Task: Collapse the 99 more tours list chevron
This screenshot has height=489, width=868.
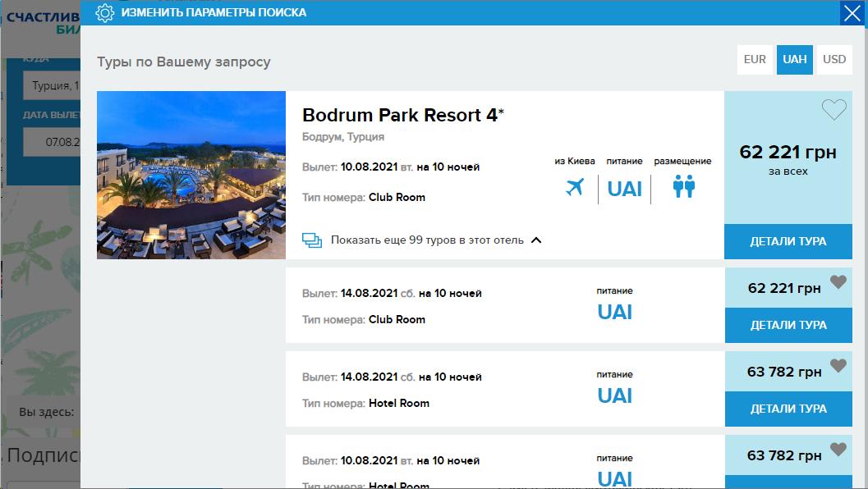Action: (x=536, y=240)
